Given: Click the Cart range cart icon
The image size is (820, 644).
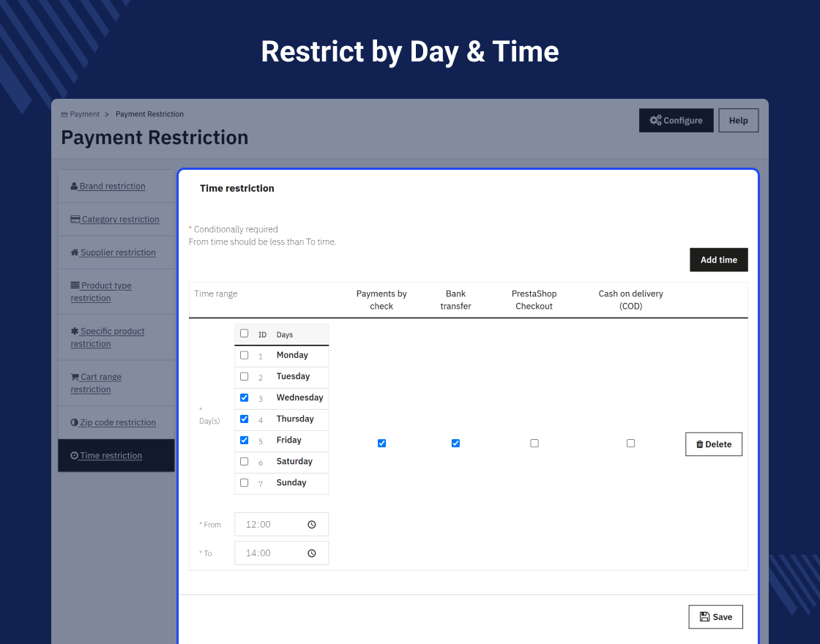Looking at the screenshot, I should coord(75,376).
